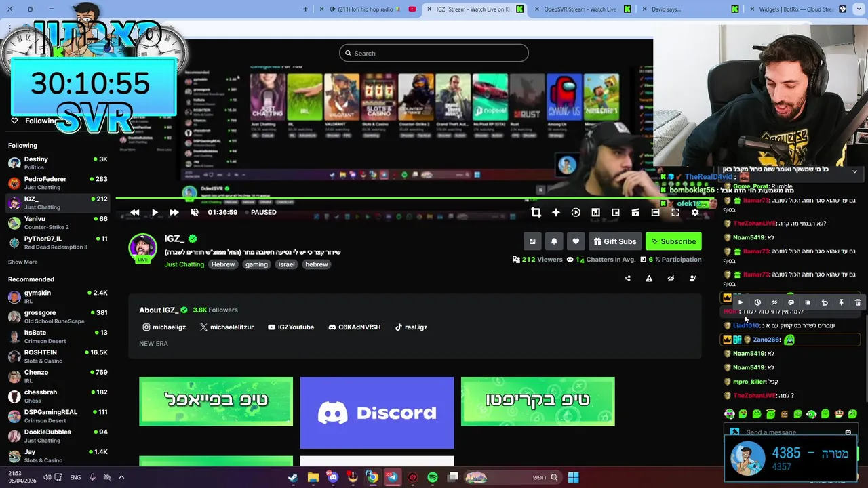Open Spotify from the taskbar
Screen dimensions: 868x488
(x=433, y=477)
